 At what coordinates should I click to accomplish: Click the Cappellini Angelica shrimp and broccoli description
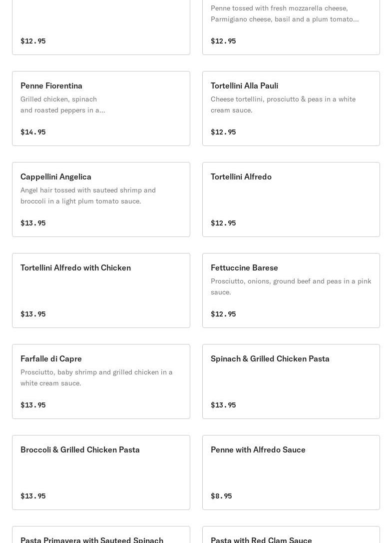pos(88,195)
